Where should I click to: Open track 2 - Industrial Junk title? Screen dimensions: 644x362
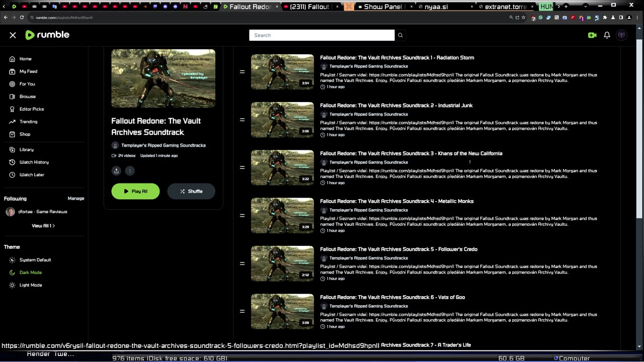point(396,106)
